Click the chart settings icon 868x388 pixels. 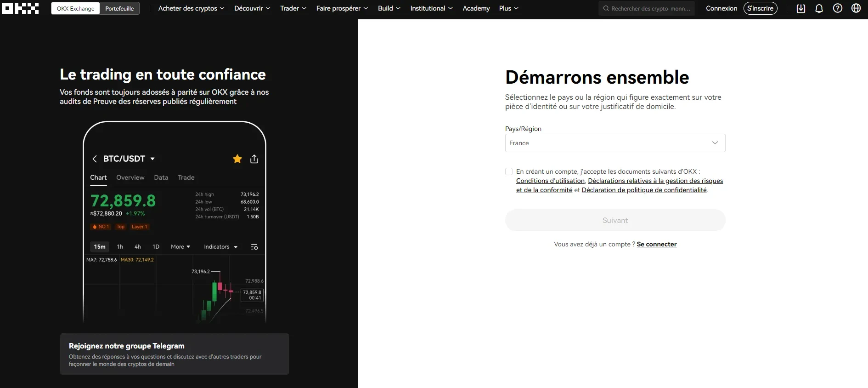click(x=254, y=247)
